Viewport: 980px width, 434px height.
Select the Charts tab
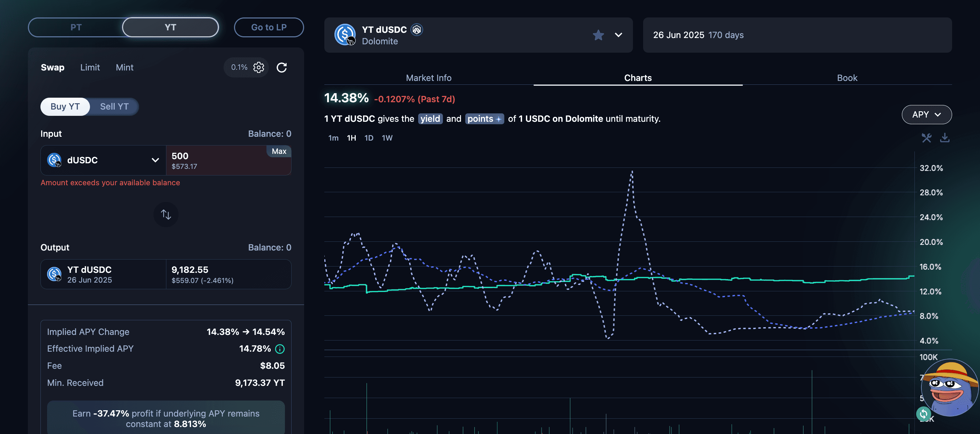tap(638, 78)
